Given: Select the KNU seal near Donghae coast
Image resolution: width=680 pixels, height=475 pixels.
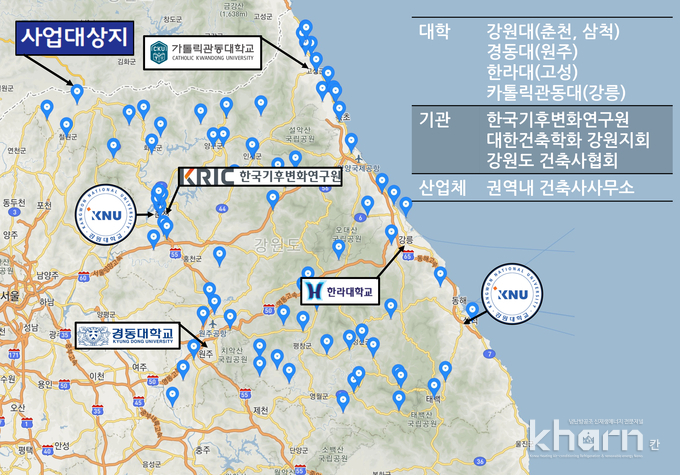Looking at the screenshot, I should point(513,294).
